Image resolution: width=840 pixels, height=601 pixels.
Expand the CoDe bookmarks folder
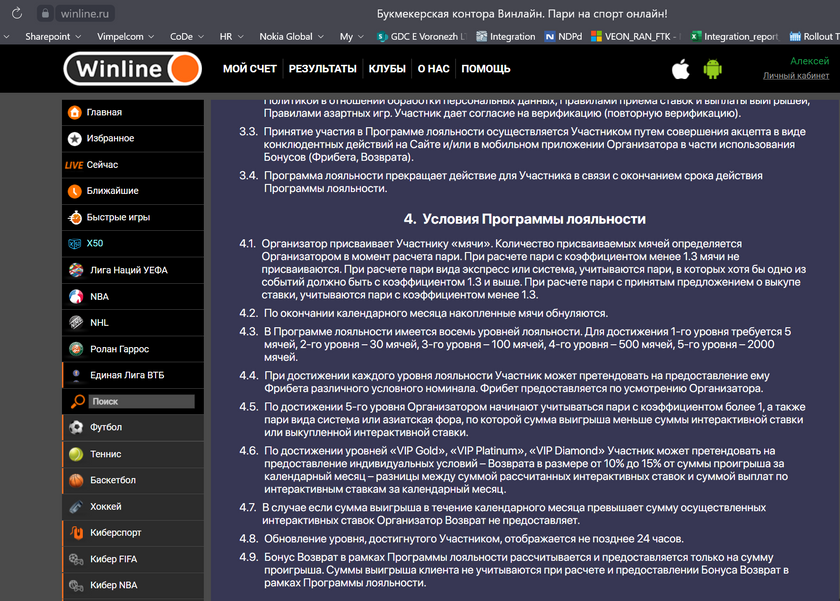(186, 36)
